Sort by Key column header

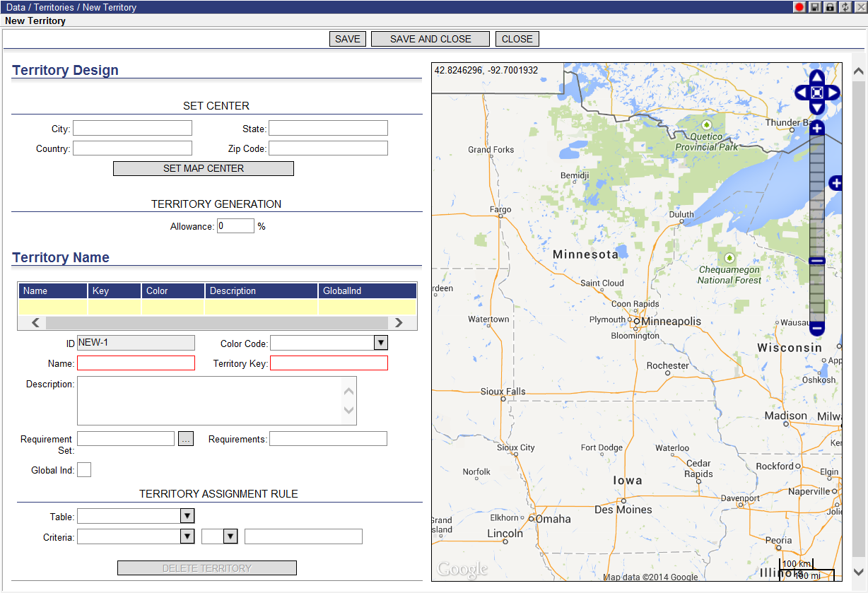pos(115,290)
